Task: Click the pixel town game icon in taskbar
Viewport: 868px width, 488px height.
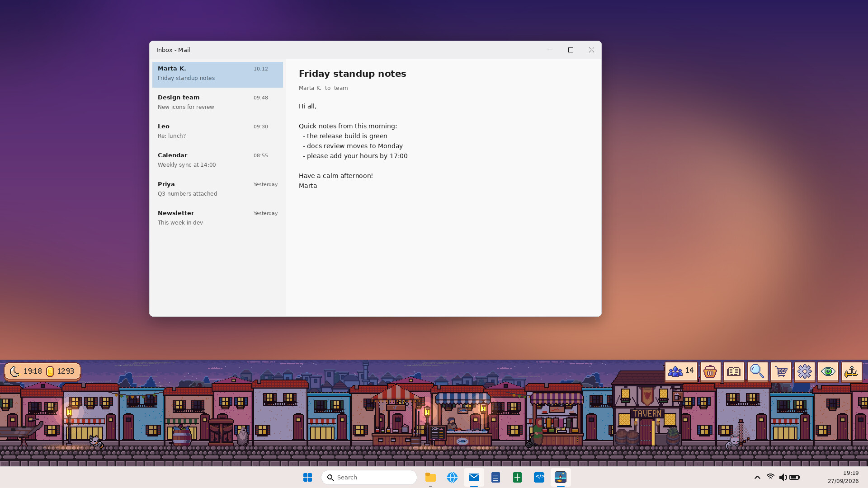Action: coord(561,478)
